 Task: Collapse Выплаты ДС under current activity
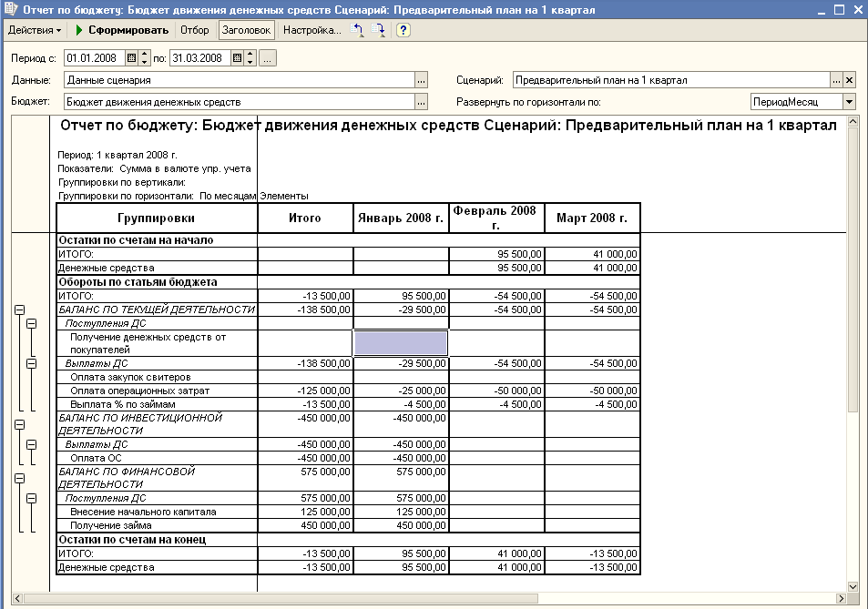point(32,363)
